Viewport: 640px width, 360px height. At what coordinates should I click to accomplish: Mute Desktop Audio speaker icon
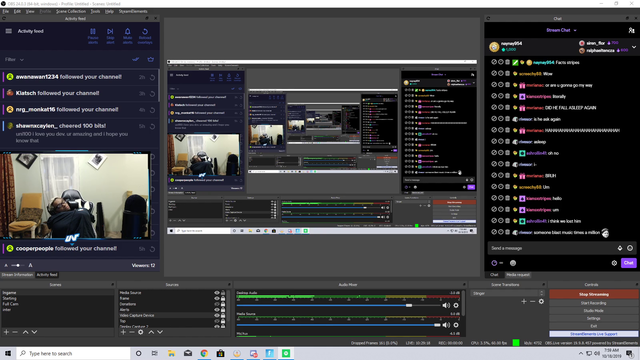[x=446, y=305]
